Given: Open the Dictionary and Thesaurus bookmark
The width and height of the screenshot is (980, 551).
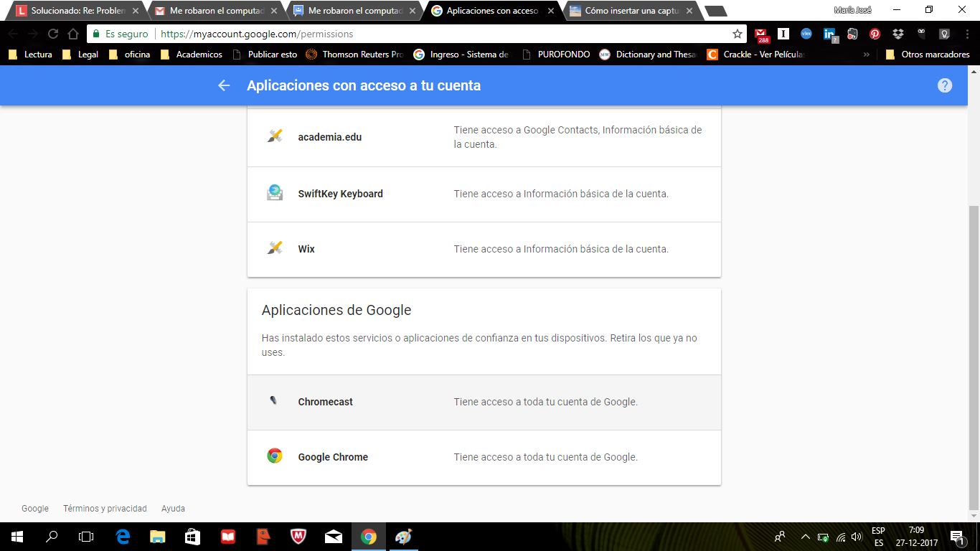Looking at the screenshot, I should [648, 55].
